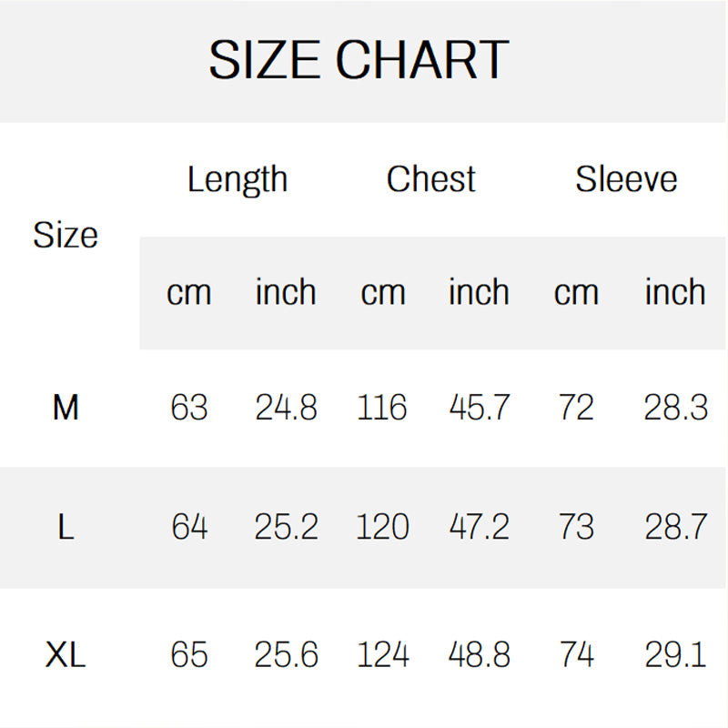Select the XL size row label
Image resolution: width=728 pixels, height=728 pixels.
66,655
